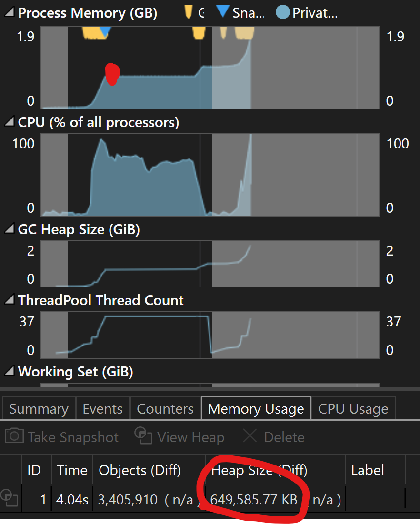The height and width of the screenshot is (524, 420).
Task: Collapse the Working Set graph
Action: tap(9, 372)
